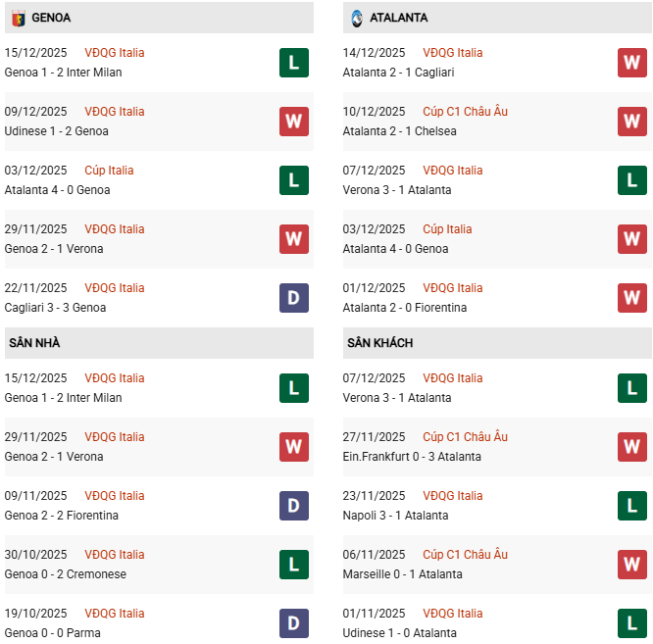This screenshot has width=653, height=644.
Task: Click the W badge for Marseille 0-1 Atalanta
Action: click(x=632, y=565)
